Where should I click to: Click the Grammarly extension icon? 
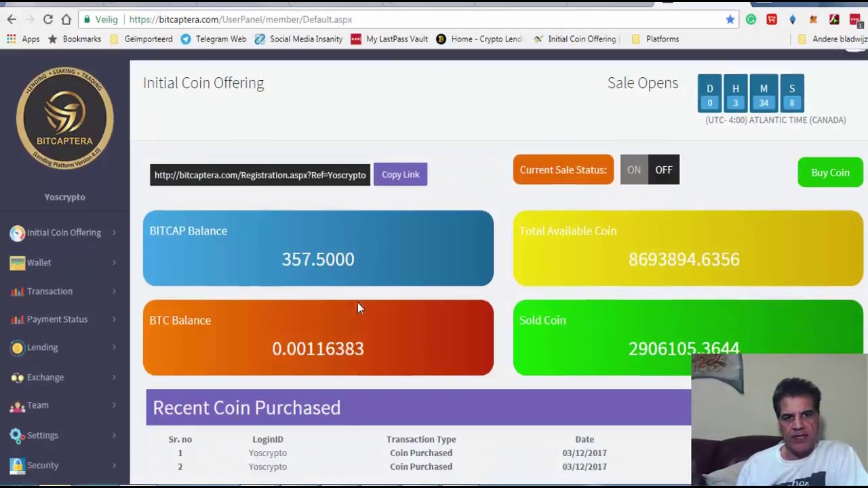[x=751, y=20]
